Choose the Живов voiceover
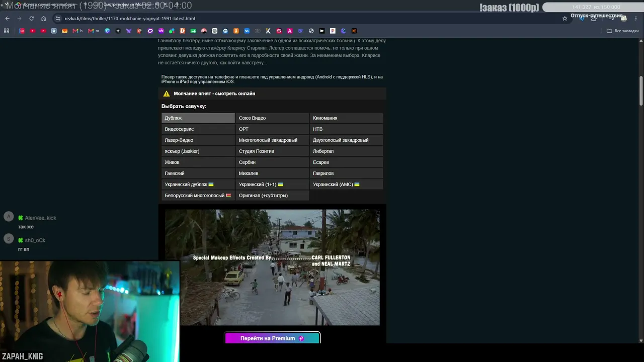 [198, 162]
